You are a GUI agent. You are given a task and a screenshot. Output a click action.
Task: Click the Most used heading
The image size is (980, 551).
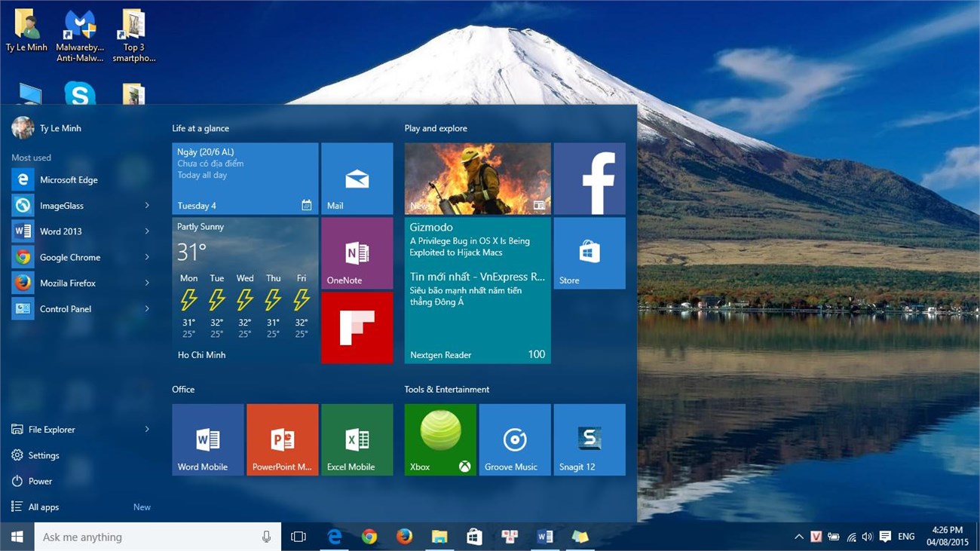(x=31, y=158)
